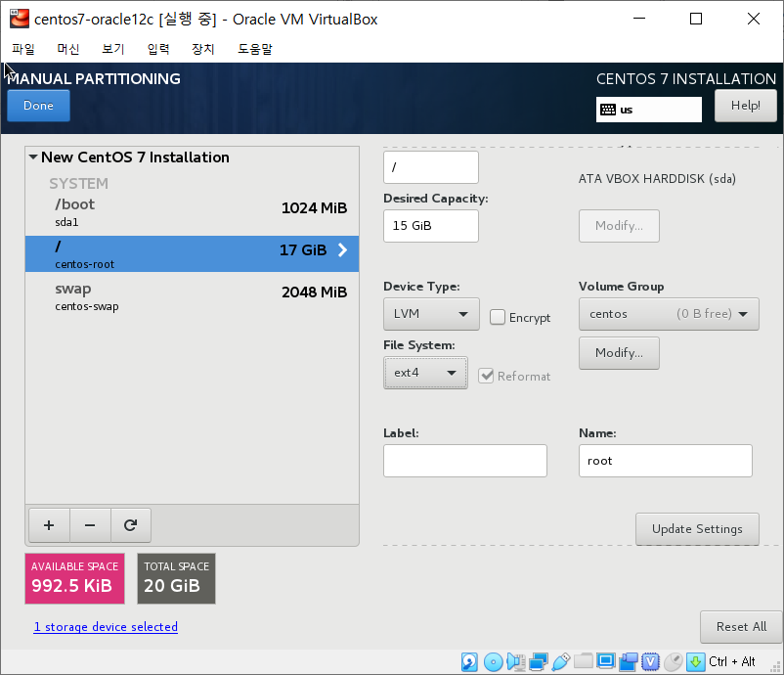Click Modify under Volume Group
Screen dimensions: 784x675
pyautogui.click(x=619, y=353)
